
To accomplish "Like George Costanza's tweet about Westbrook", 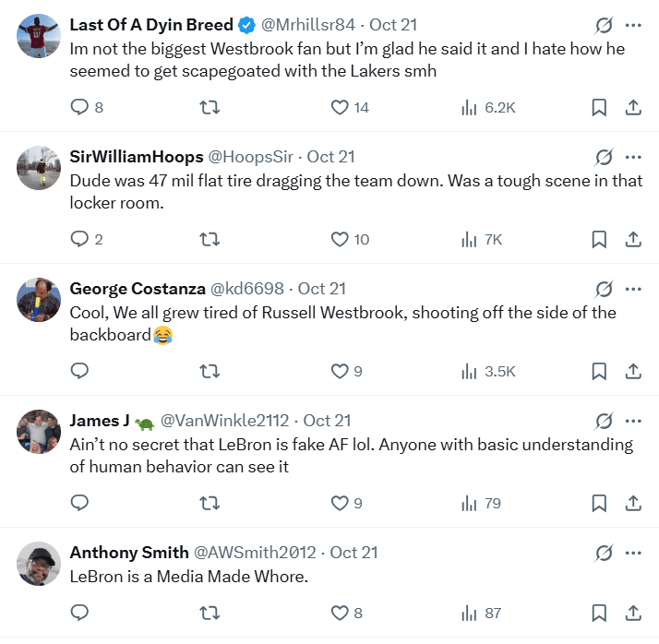I will tap(340, 371).
